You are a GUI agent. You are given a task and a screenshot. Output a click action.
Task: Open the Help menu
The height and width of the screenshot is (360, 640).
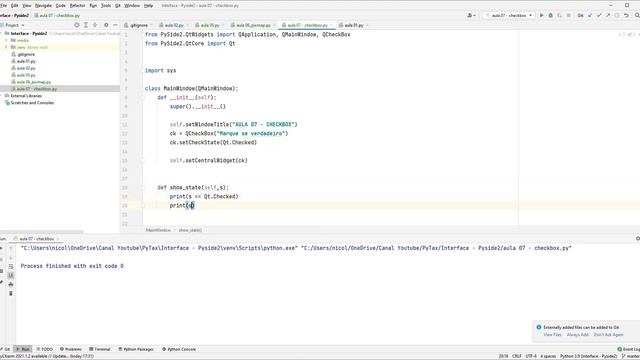tap(149, 5)
